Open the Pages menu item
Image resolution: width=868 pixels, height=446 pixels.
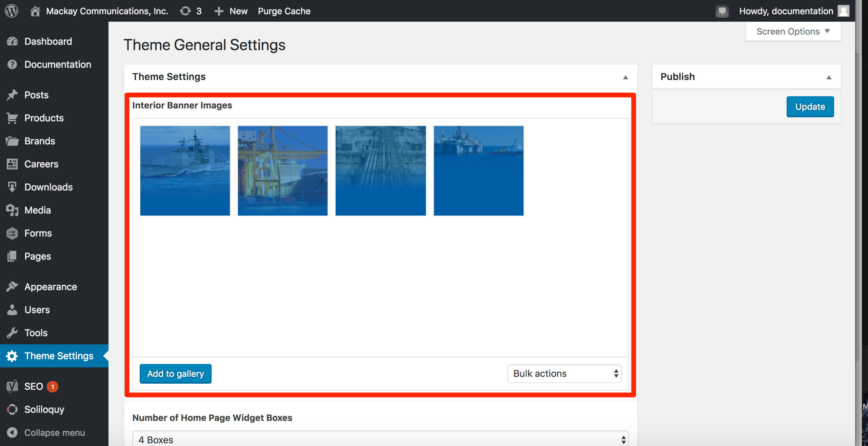(38, 256)
